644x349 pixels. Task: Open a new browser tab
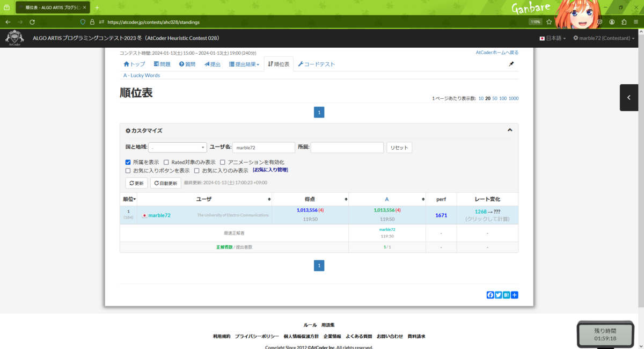(97, 8)
